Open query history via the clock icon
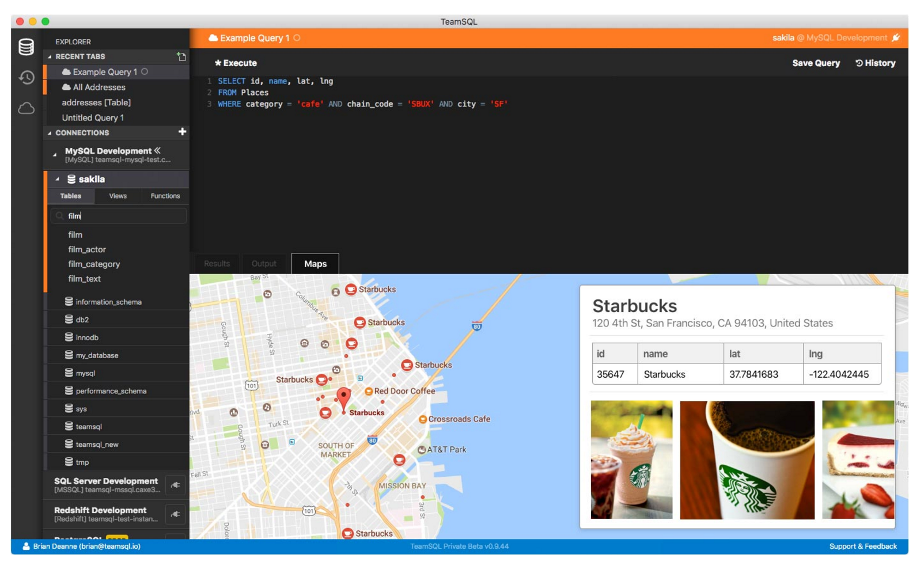 [x=26, y=78]
